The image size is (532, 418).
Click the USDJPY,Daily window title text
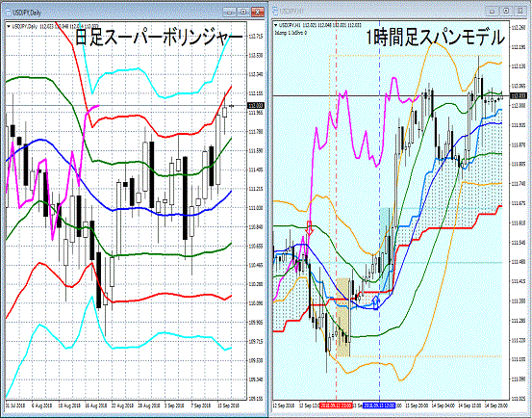click(x=27, y=13)
